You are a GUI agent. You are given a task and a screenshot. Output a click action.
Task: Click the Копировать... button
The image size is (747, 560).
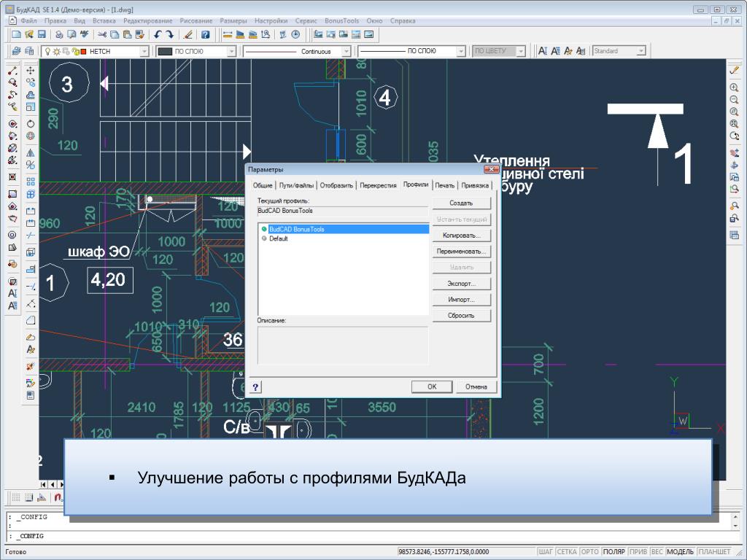[x=461, y=236]
